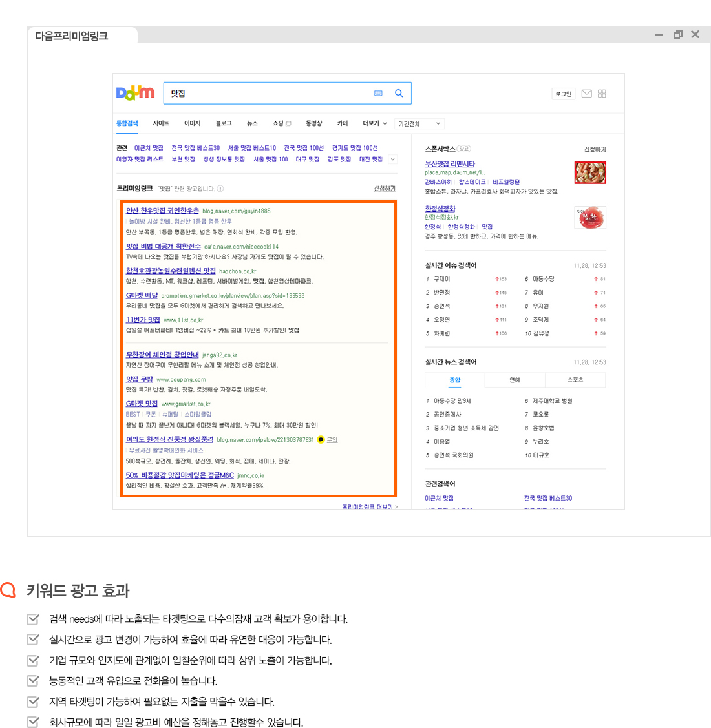Screen dimensions: 711x728
Task: Click the 로그인 button
Action: (564, 94)
